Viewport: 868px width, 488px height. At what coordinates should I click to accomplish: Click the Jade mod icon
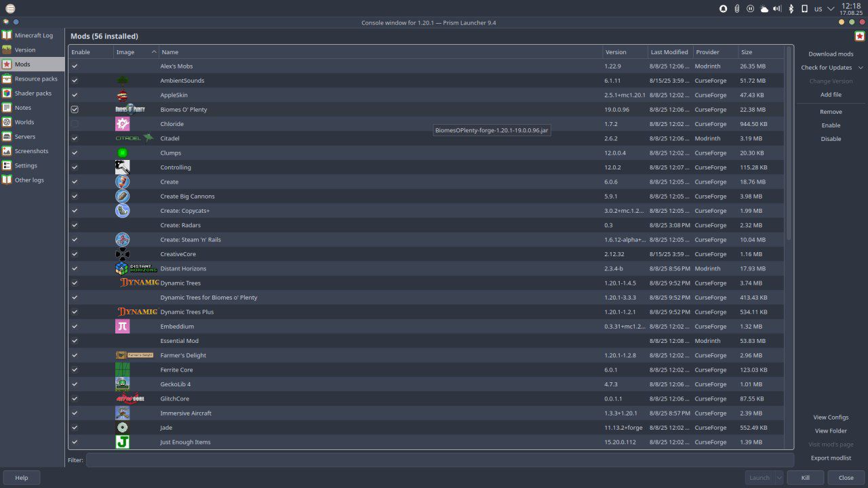pyautogui.click(x=122, y=428)
